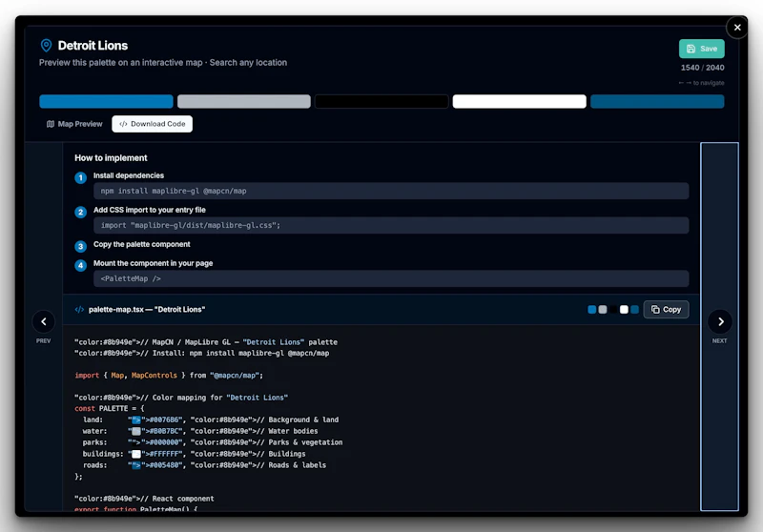Click the "Mount the component in your page" label
The height and width of the screenshot is (532, 763).
(x=153, y=263)
